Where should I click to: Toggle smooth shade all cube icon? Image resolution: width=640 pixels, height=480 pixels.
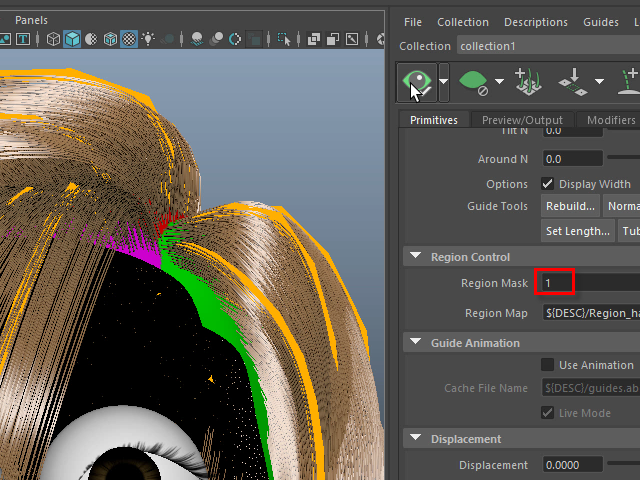tap(72, 39)
